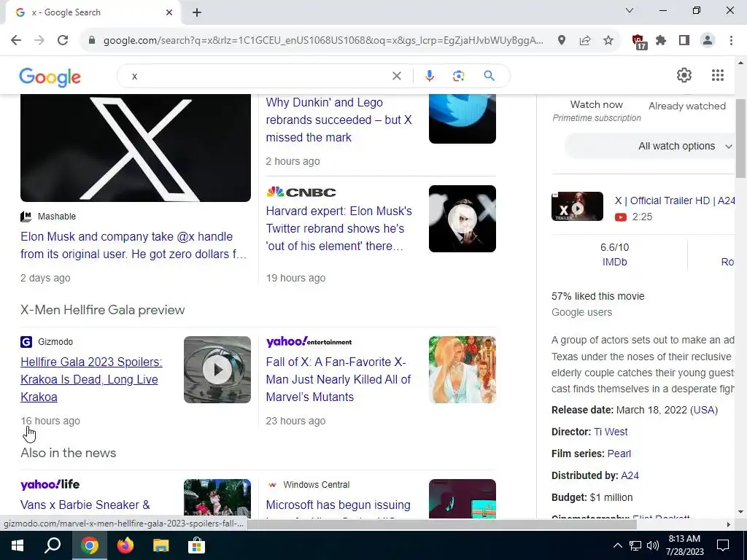Screen dimensions: 747x560
Task: Go back to the previous page
Action: [x=16, y=41]
